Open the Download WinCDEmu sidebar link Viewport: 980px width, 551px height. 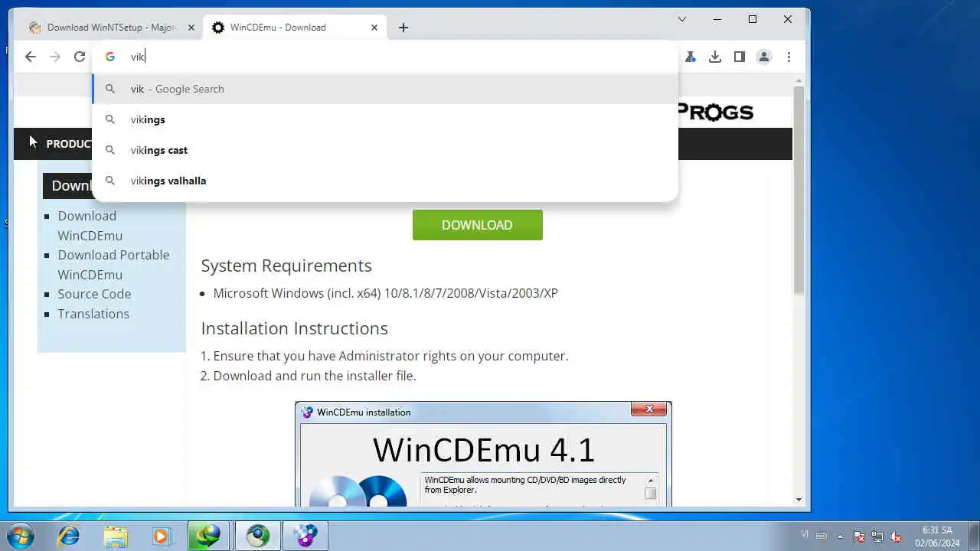tap(90, 226)
